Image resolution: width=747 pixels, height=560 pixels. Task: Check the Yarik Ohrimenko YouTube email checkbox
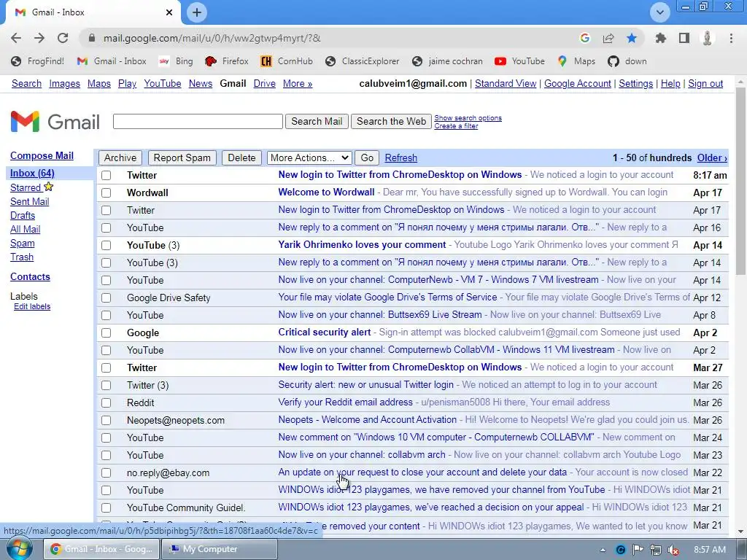[x=107, y=245]
